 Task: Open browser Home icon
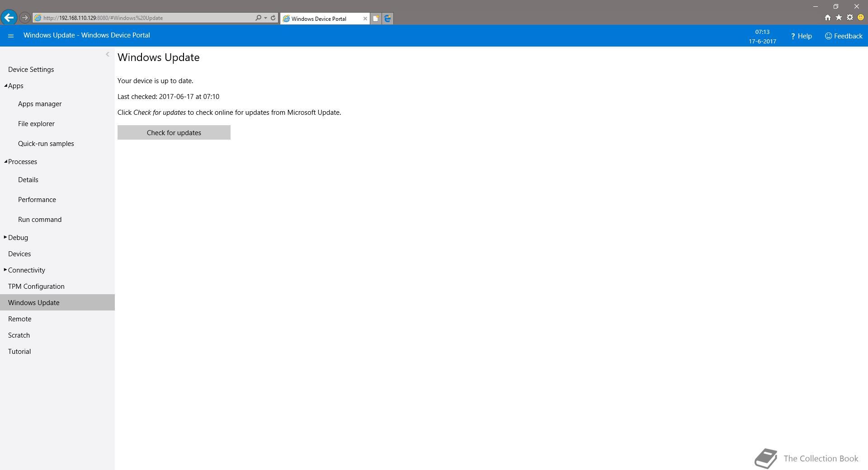click(x=827, y=18)
